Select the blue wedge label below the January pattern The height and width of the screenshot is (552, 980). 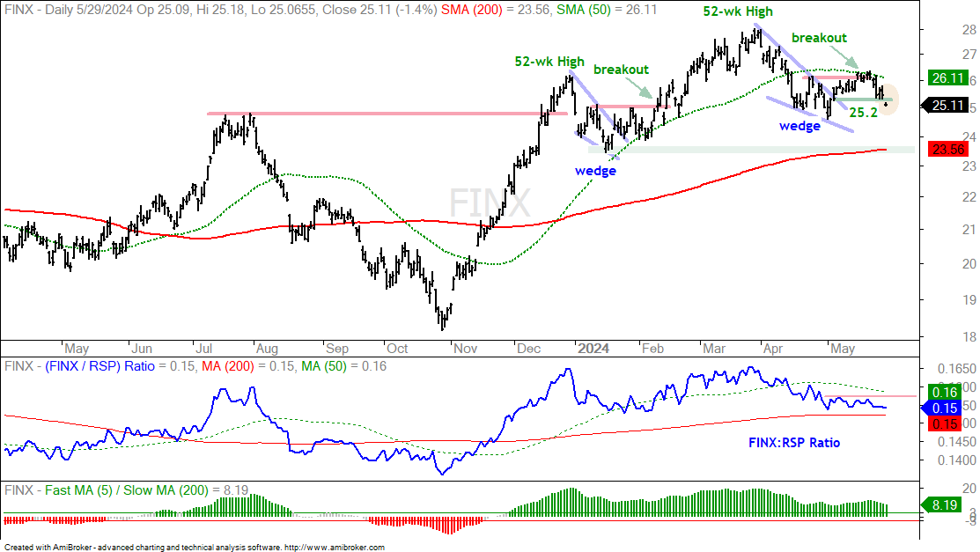(x=595, y=171)
